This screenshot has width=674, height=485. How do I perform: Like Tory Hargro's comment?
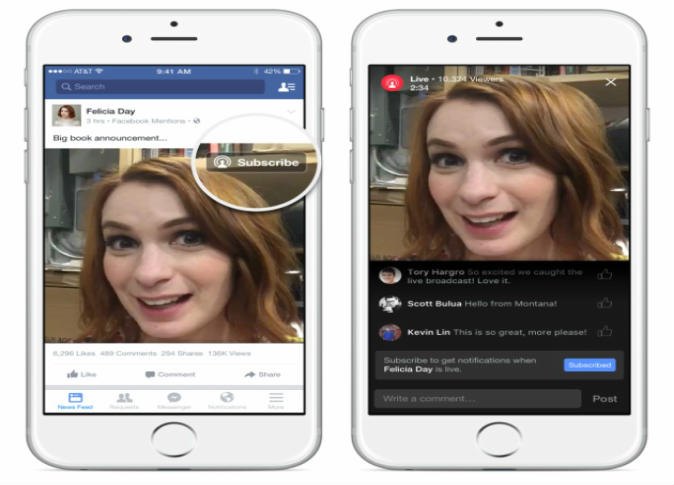(604, 274)
